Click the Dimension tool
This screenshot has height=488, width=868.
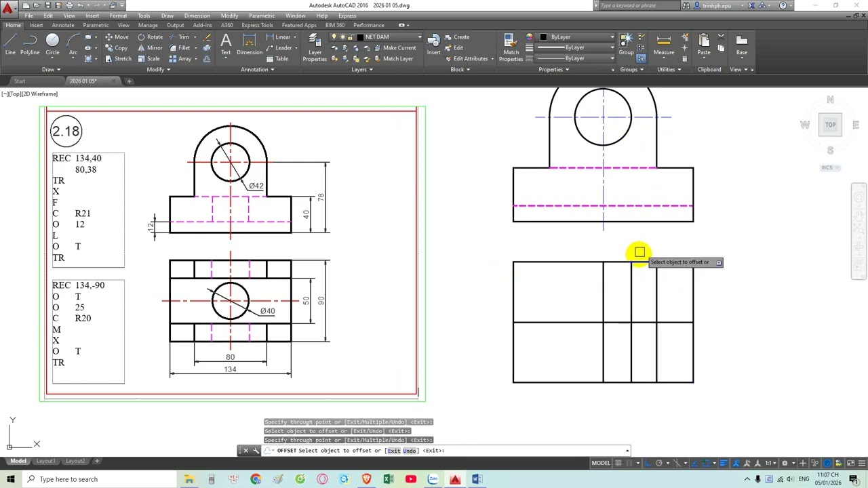(249, 45)
